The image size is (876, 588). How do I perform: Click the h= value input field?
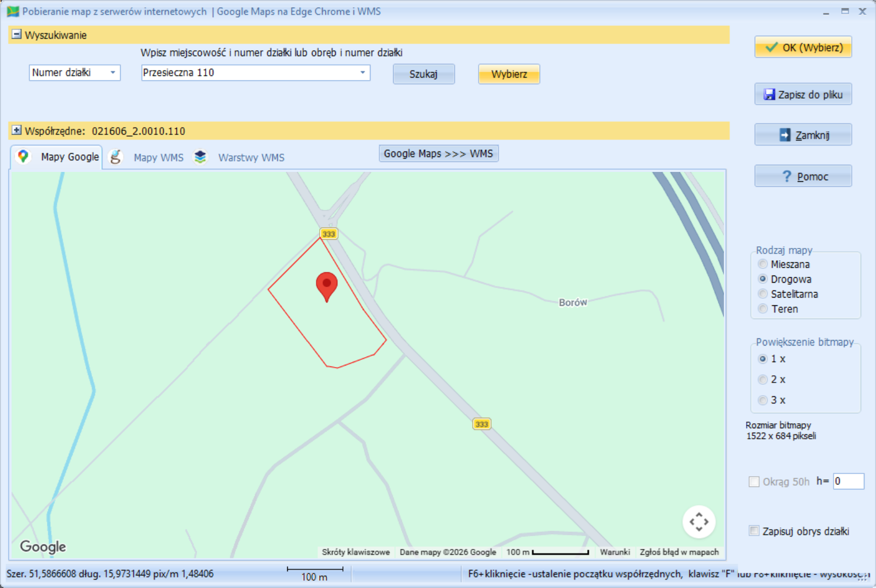(x=848, y=481)
